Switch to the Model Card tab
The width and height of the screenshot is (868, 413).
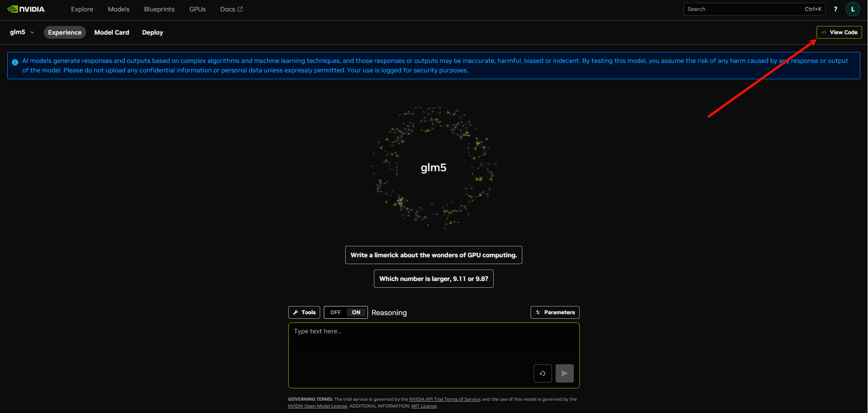[x=112, y=32]
